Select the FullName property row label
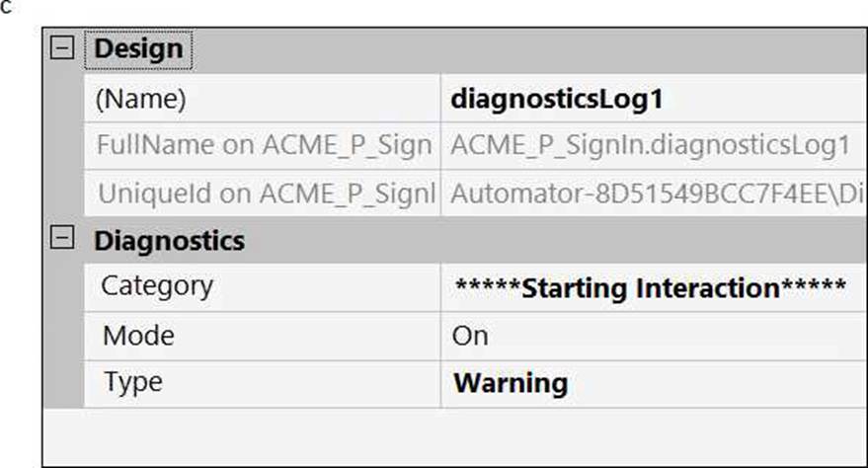 click(264, 145)
